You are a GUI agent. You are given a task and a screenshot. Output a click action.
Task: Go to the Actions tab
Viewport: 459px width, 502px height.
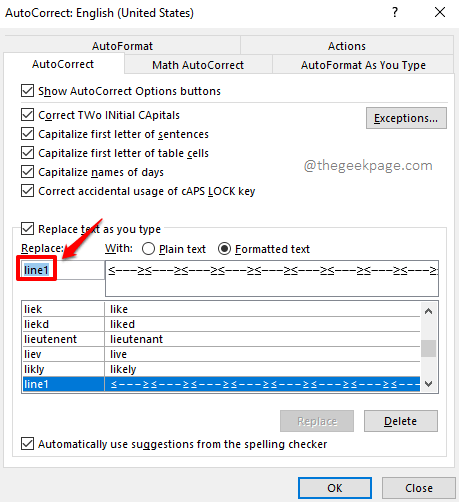click(347, 46)
